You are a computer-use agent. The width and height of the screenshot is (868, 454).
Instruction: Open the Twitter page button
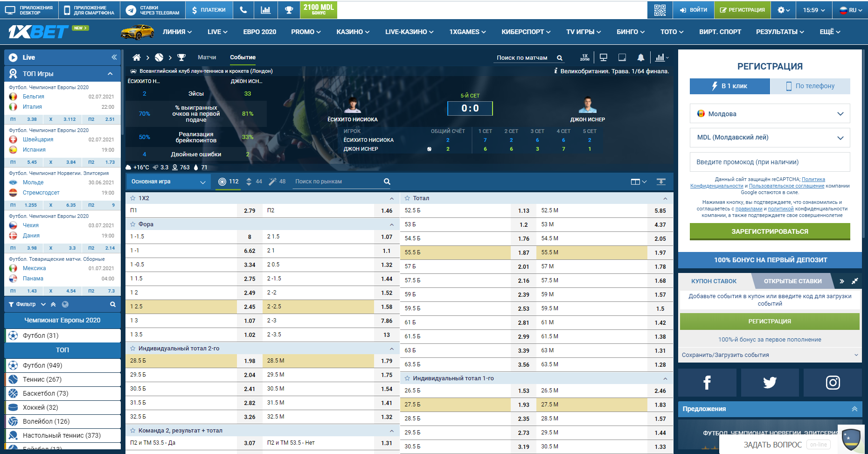pyautogui.click(x=770, y=383)
